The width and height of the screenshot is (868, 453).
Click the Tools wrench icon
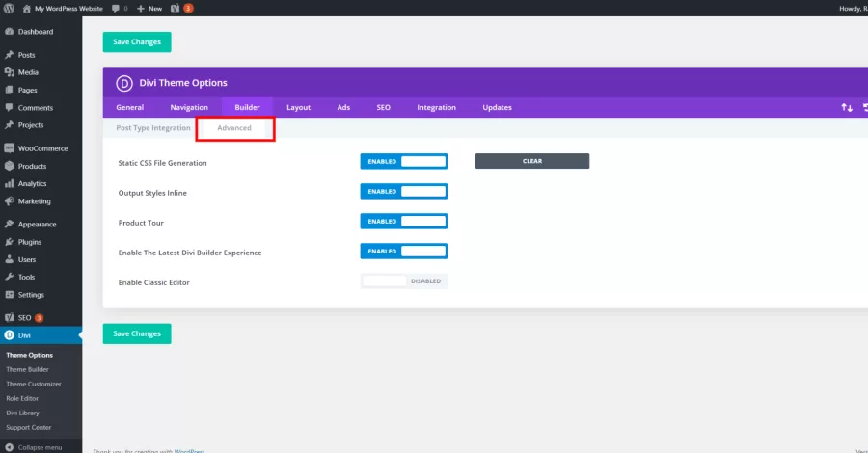[9, 278]
